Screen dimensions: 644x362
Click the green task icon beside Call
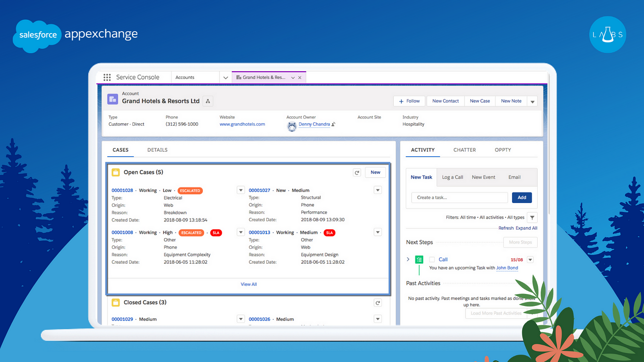point(419,260)
